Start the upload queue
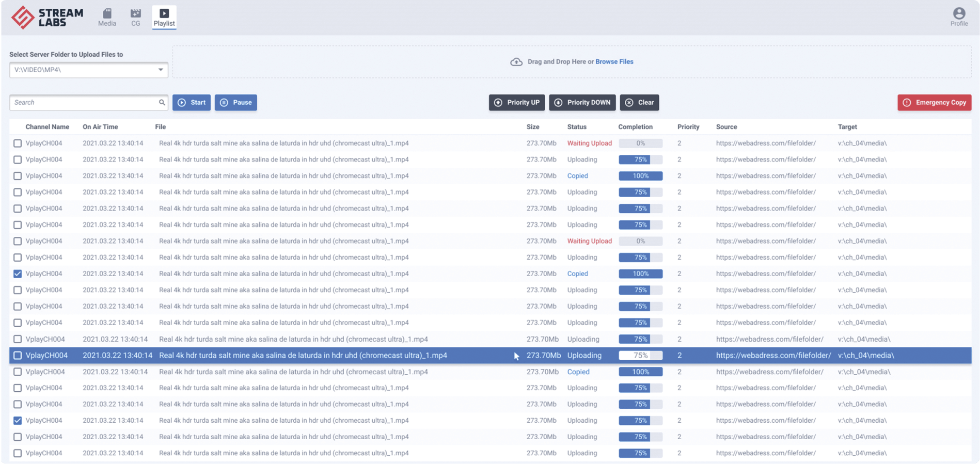 192,103
